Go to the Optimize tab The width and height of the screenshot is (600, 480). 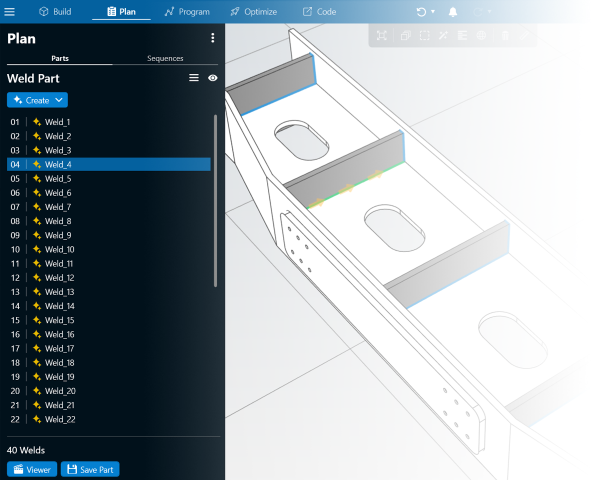253,11
